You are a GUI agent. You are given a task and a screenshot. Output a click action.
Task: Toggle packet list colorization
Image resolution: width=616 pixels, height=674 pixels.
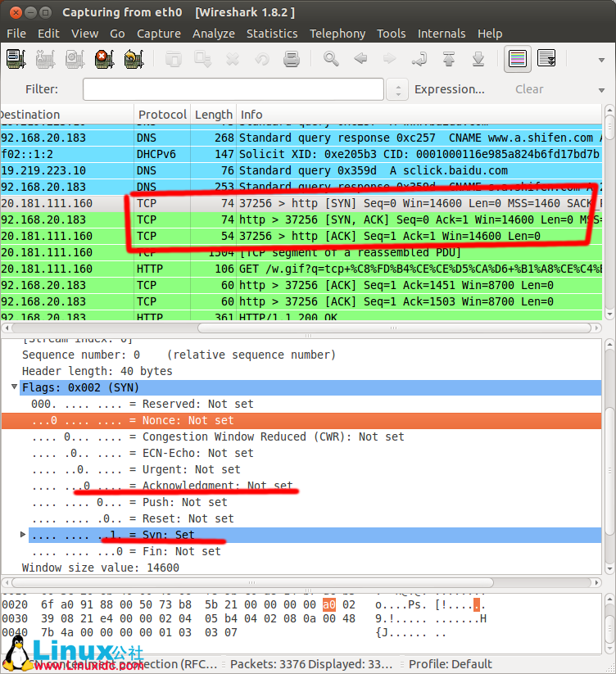pyautogui.click(x=518, y=59)
